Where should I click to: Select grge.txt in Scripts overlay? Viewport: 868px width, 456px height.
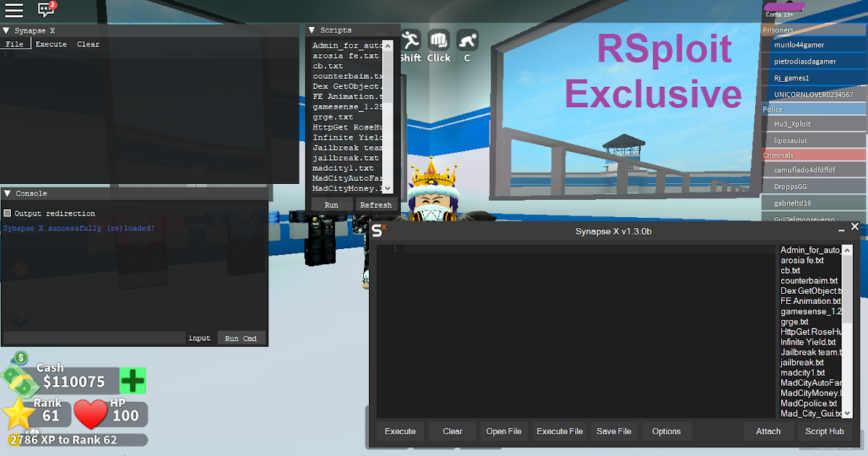(333, 117)
